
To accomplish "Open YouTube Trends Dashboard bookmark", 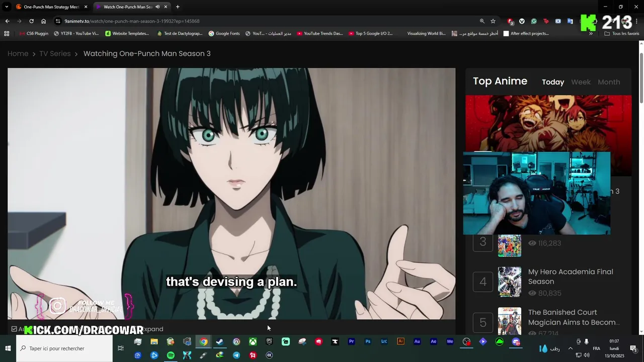I will (x=320, y=34).
